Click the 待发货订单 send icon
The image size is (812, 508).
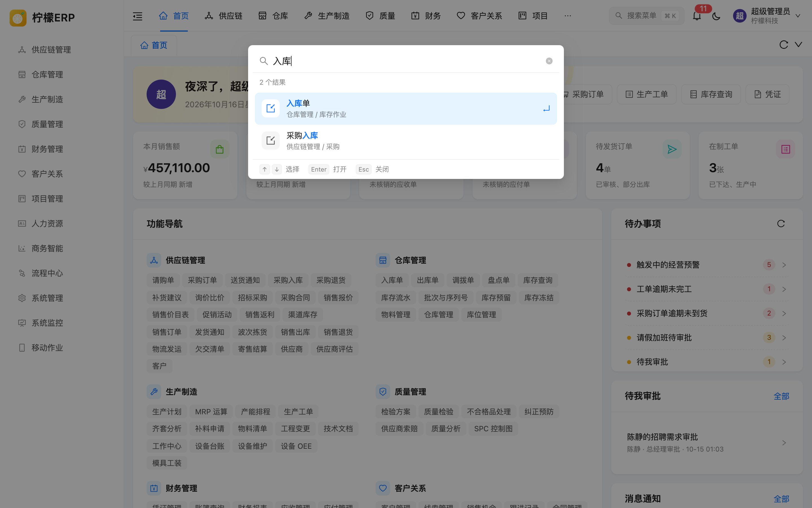pos(672,149)
